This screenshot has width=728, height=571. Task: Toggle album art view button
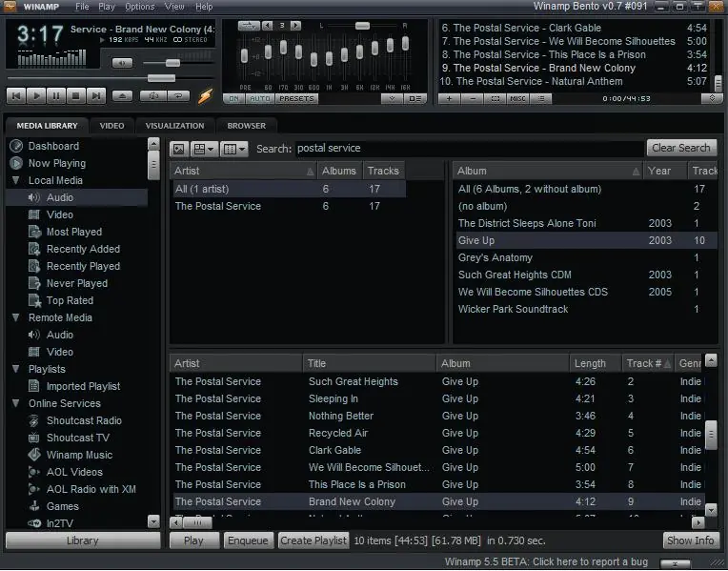pos(179,149)
